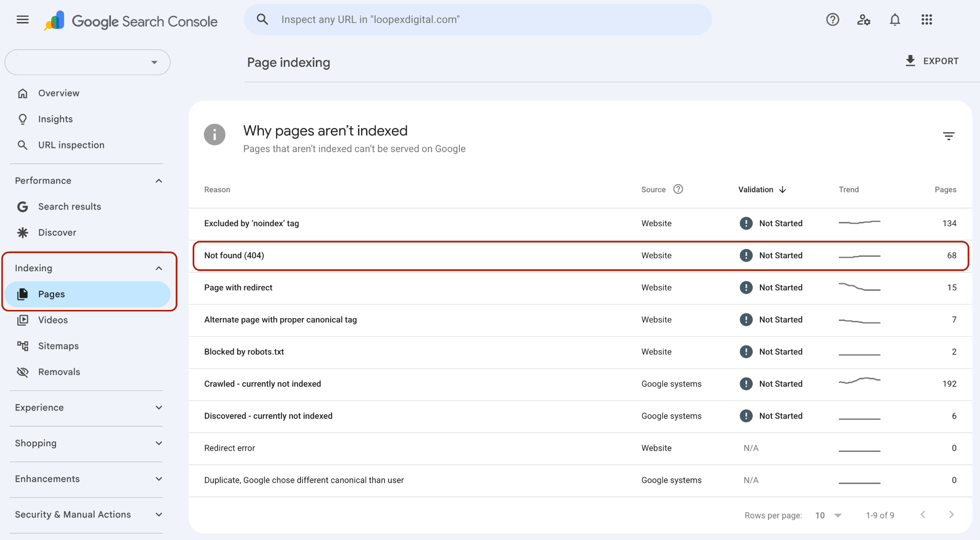The height and width of the screenshot is (540, 980).
Task: Click the search magnifier icon in URL bar
Action: 262,20
